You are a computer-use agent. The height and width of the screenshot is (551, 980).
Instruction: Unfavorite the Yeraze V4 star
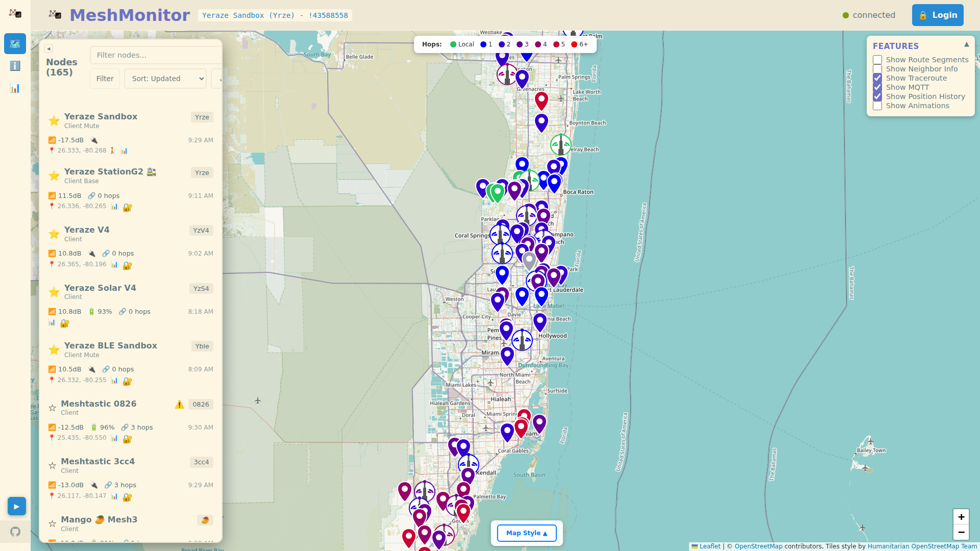pos(54,234)
